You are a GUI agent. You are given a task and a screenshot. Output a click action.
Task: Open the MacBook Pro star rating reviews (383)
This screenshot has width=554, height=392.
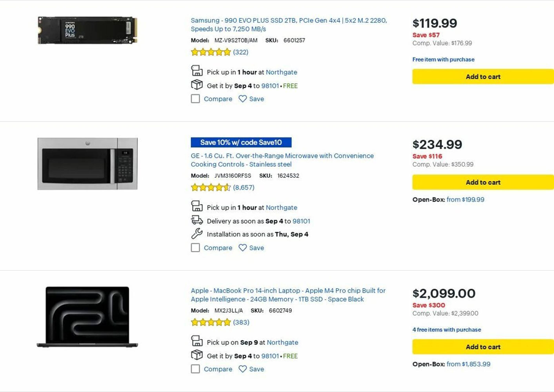pos(220,322)
